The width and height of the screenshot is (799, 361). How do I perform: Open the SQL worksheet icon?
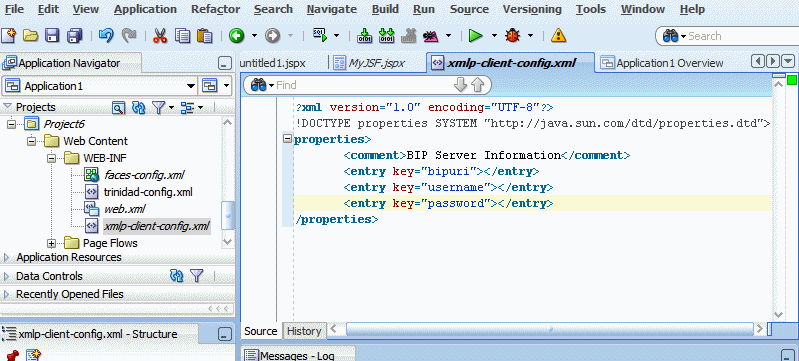click(x=319, y=36)
